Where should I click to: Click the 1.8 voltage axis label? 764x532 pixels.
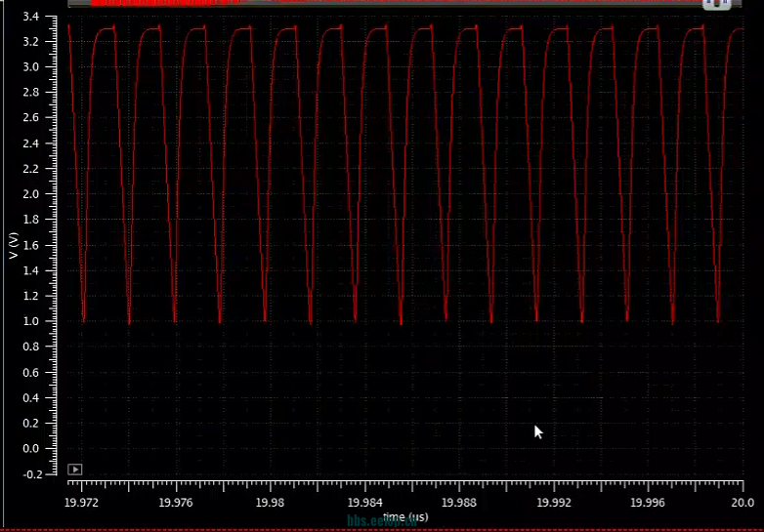coord(30,220)
